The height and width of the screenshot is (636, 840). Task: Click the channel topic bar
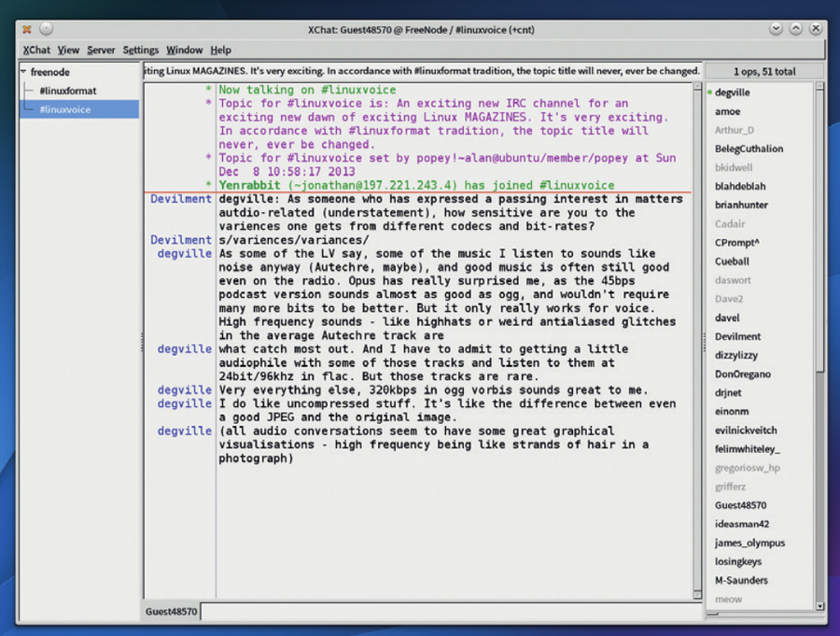coord(423,71)
